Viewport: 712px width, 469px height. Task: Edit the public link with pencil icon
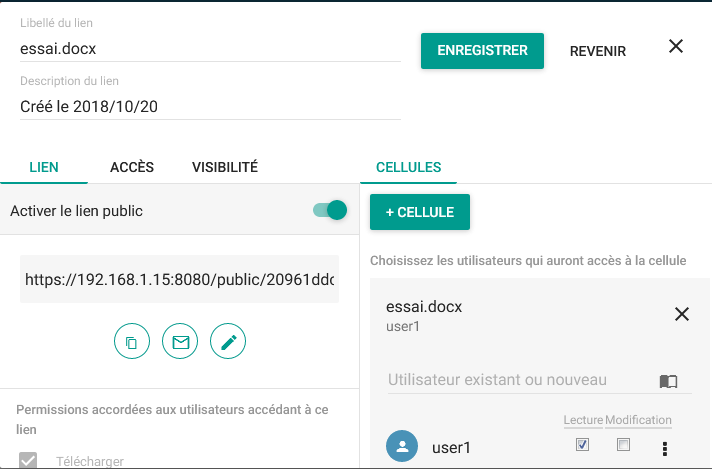coord(228,342)
